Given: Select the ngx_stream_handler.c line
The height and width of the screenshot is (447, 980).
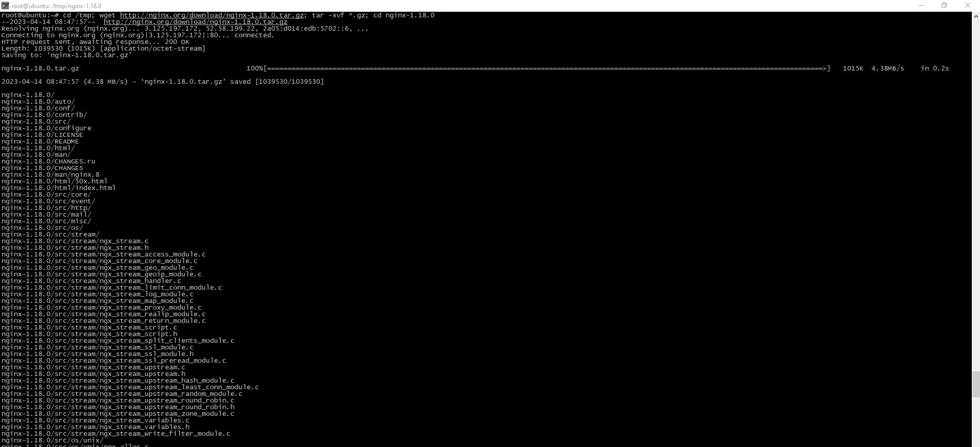Looking at the screenshot, I should click(x=91, y=281).
